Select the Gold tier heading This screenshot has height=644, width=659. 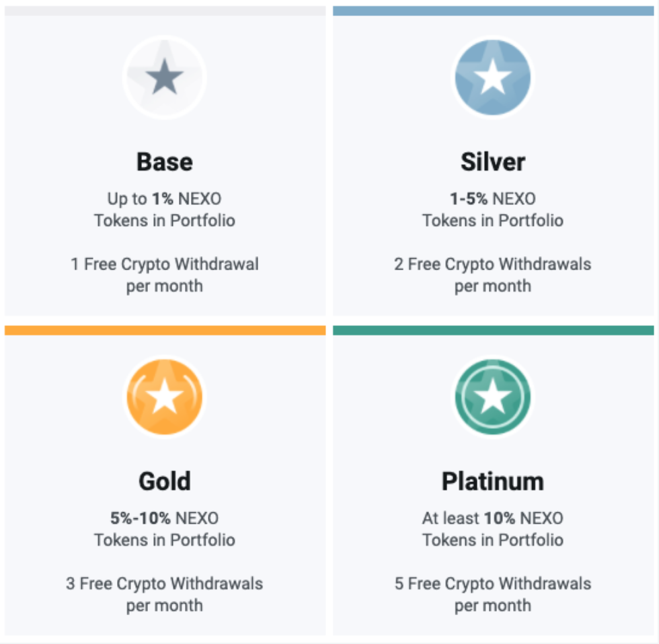pyautogui.click(x=165, y=481)
